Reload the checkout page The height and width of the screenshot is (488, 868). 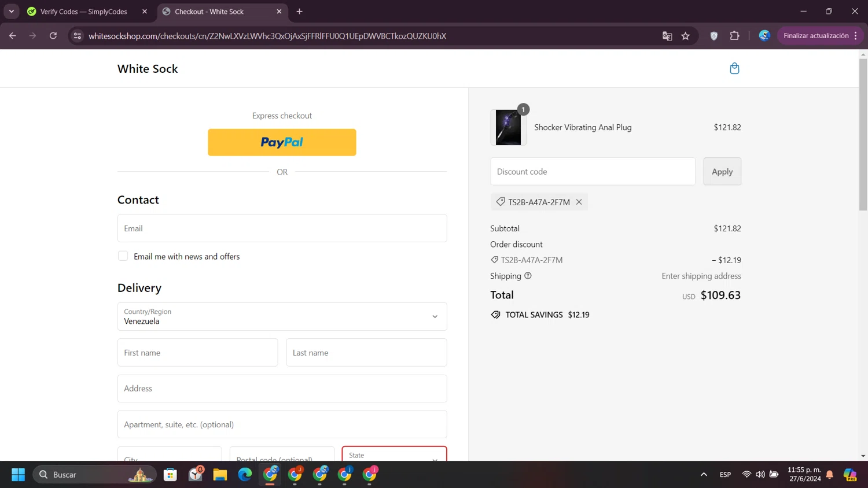pos(53,36)
